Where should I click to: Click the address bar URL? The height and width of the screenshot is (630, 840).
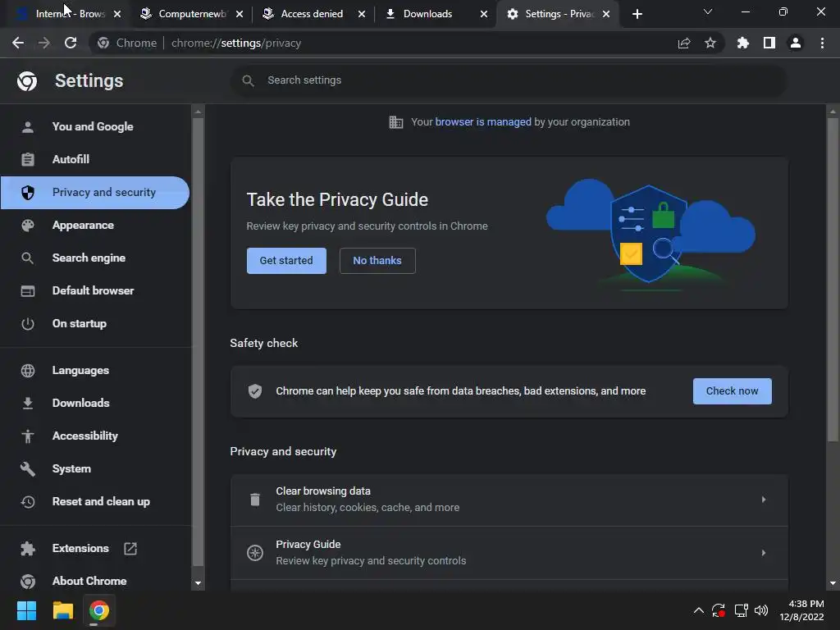(x=235, y=43)
